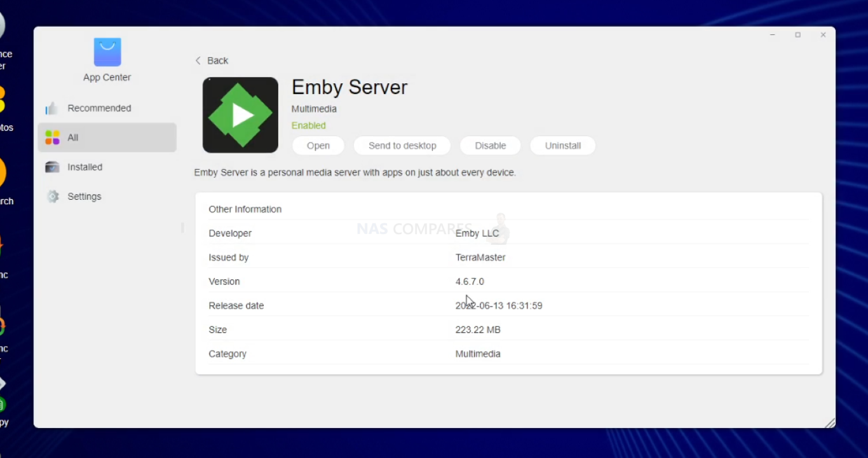Viewport: 868px width, 458px height.
Task: Click the Developer row label
Action: tap(230, 233)
